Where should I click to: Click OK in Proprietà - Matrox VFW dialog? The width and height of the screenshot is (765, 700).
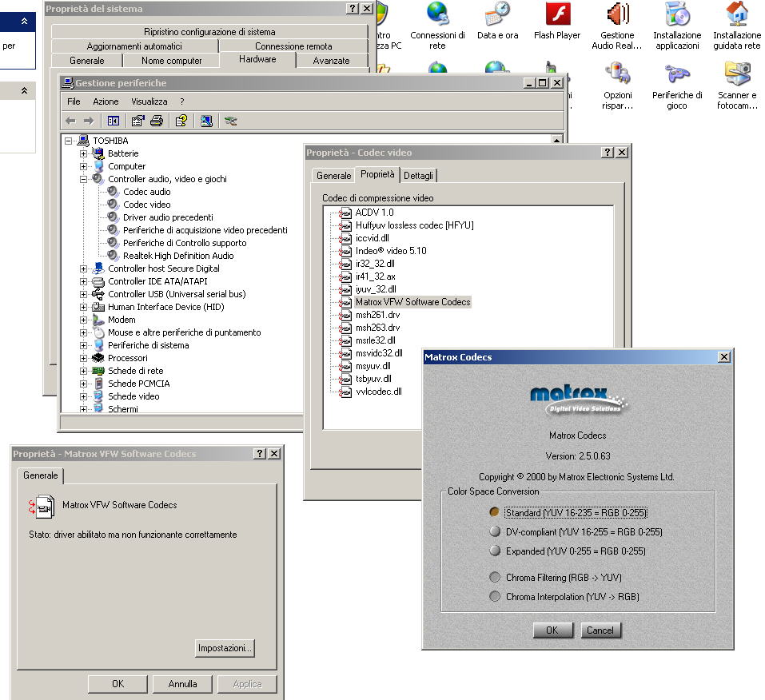pyautogui.click(x=118, y=684)
